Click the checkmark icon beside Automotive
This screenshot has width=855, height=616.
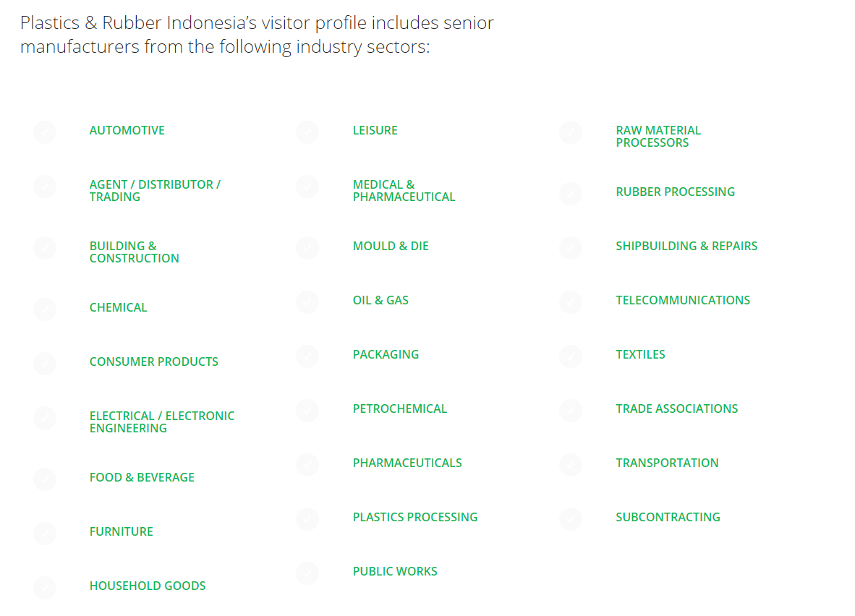45,132
